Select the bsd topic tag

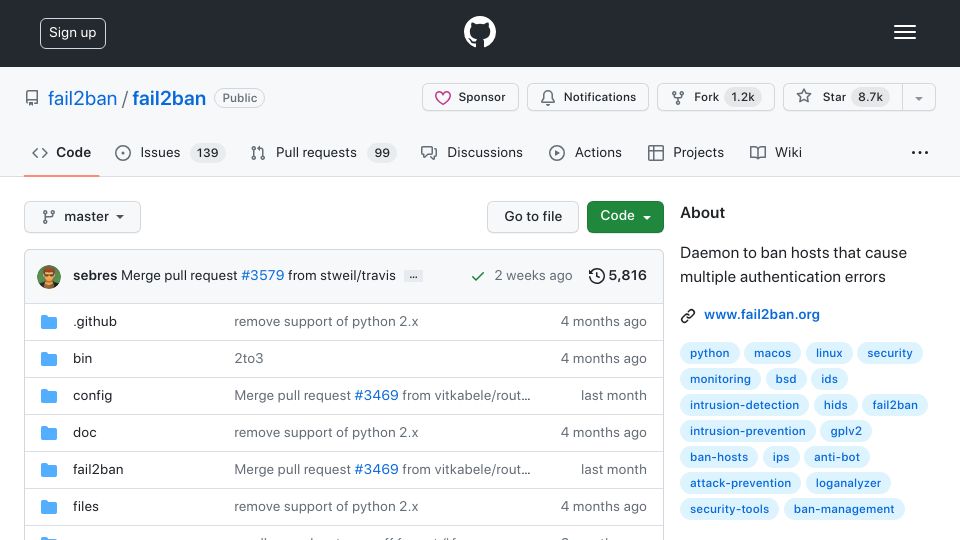[786, 379]
